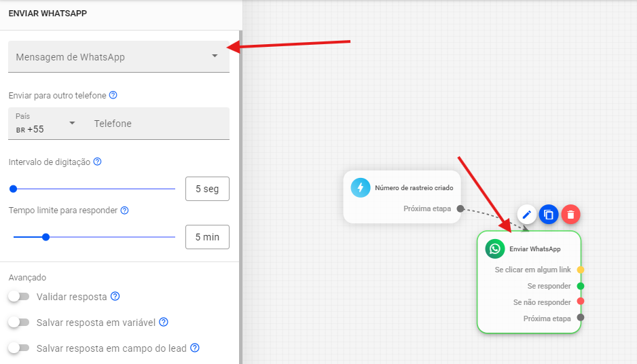Expand the País country code selector
Image resolution: width=637 pixels, height=364 pixels.
coord(46,124)
